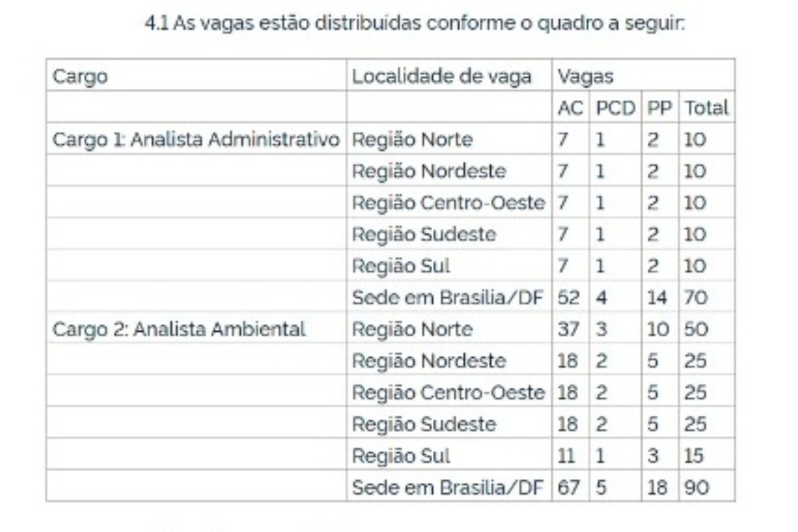Viewport: 798px width, 532px height.
Task: Click the "PCD" sub-header cell
Action: click(615, 108)
